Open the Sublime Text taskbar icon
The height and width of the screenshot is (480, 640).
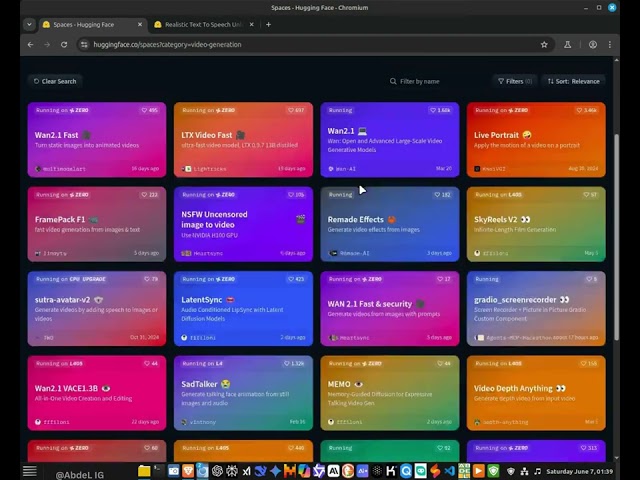coord(435,471)
